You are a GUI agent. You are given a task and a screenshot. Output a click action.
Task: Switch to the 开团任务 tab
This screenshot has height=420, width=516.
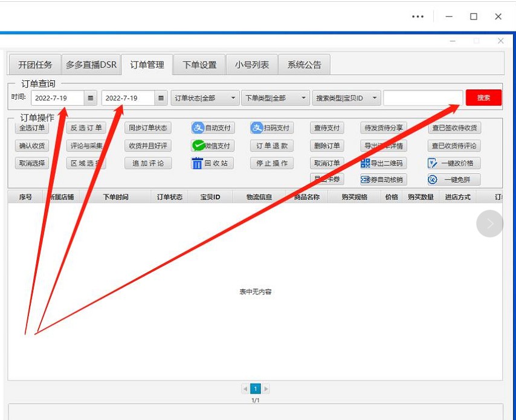point(35,65)
